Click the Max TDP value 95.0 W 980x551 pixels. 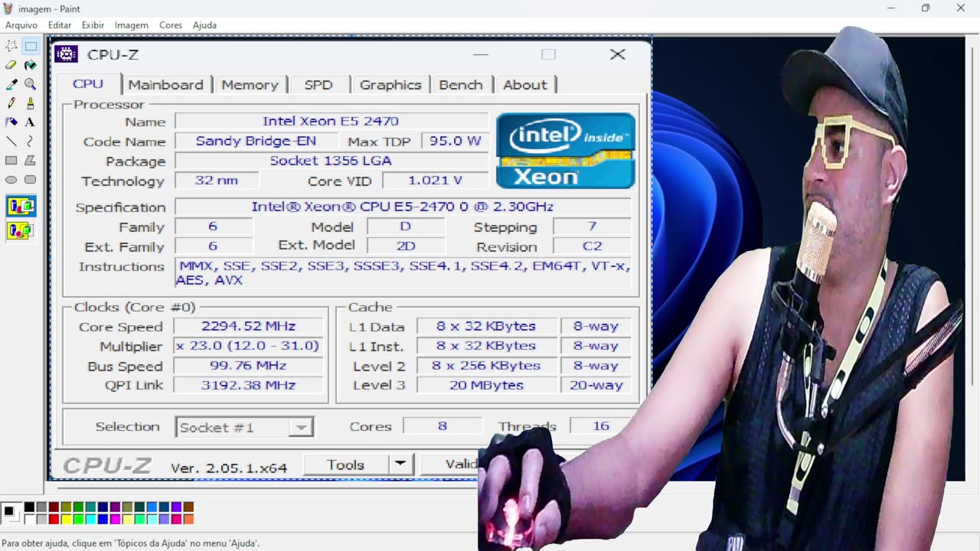tap(455, 141)
